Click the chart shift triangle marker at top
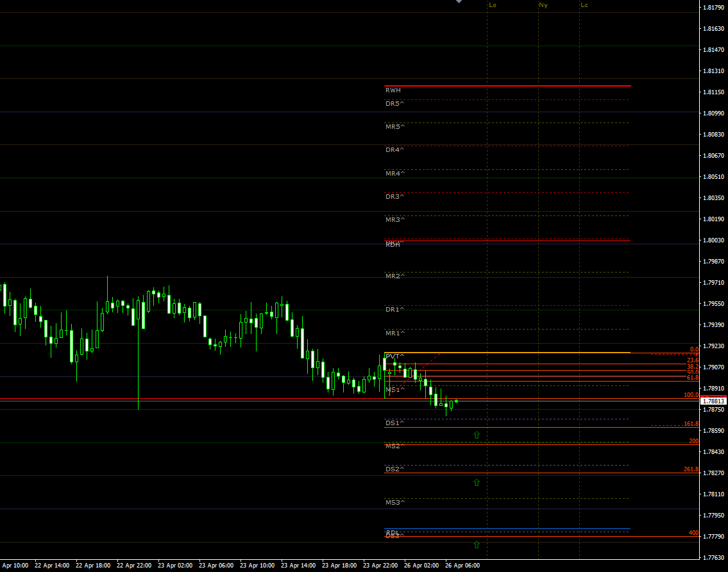The image size is (728, 572). (459, 1)
